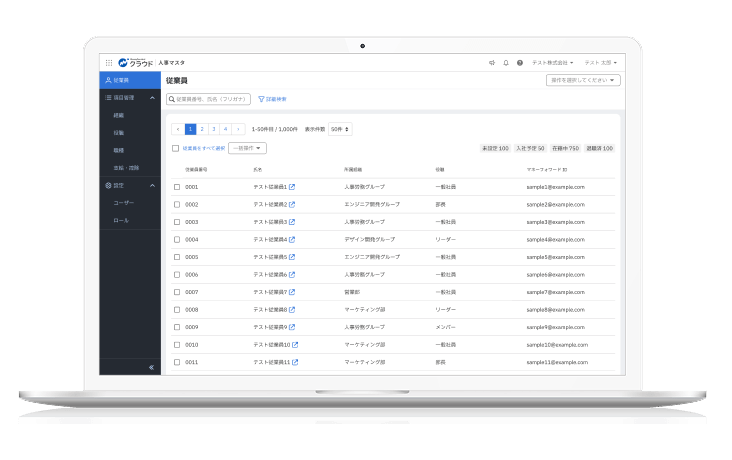Select the employees item in sidebar

[130, 80]
